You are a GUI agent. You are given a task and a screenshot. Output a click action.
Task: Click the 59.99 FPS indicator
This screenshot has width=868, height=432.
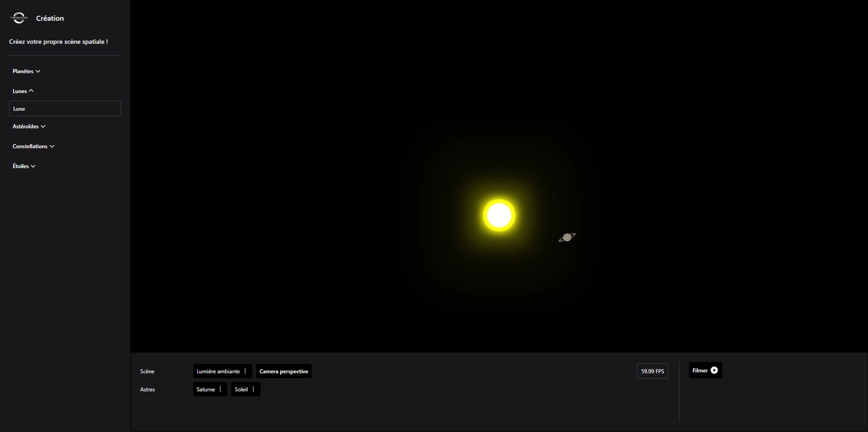[652, 371]
